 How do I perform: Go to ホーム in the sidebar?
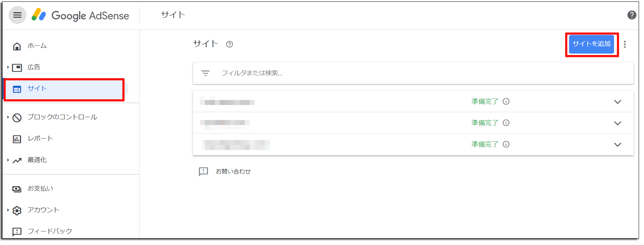click(x=37, y=46)
